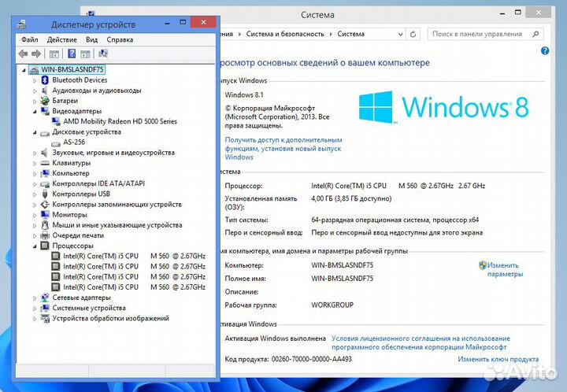Click the WORKGROUP value
The height and width of the screenshot is (392, 567).
point(332,305)
